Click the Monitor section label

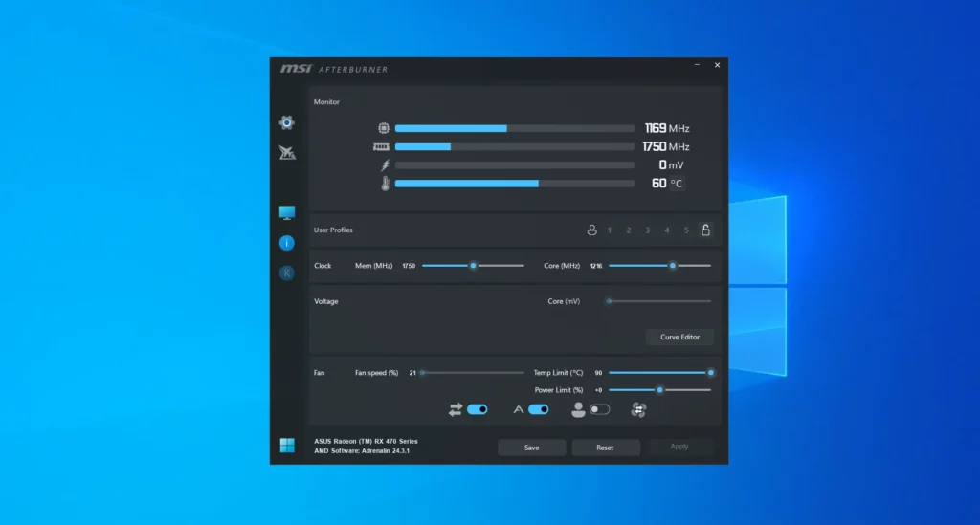(x=326, y=101)
